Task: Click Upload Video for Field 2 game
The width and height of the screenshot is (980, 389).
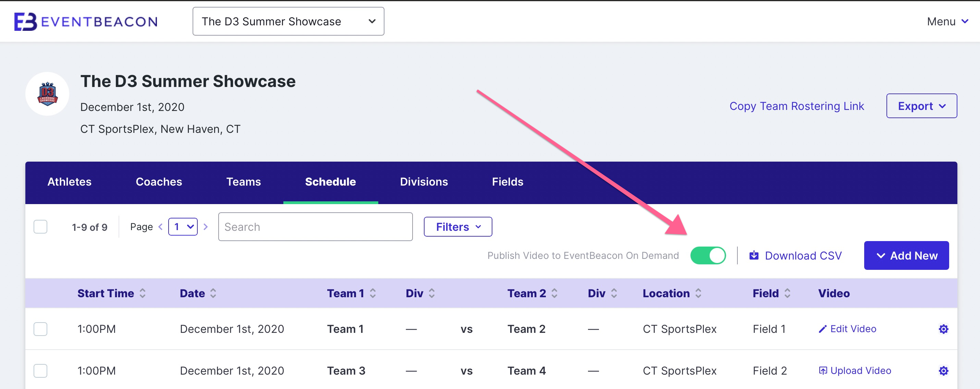Action: click(x=855, y=371)
